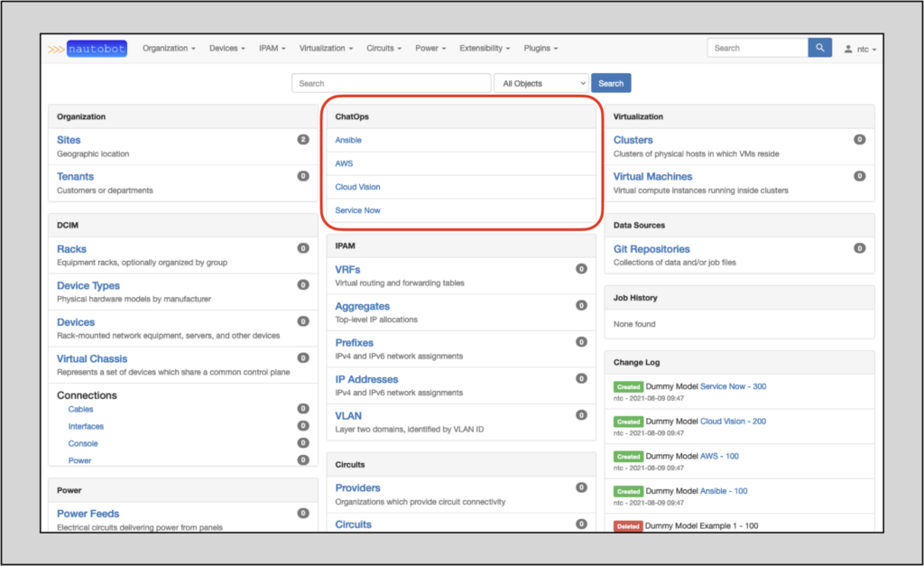Click the Providers count badge
This screenshot has height=566, width=924.
click(581, 487)
